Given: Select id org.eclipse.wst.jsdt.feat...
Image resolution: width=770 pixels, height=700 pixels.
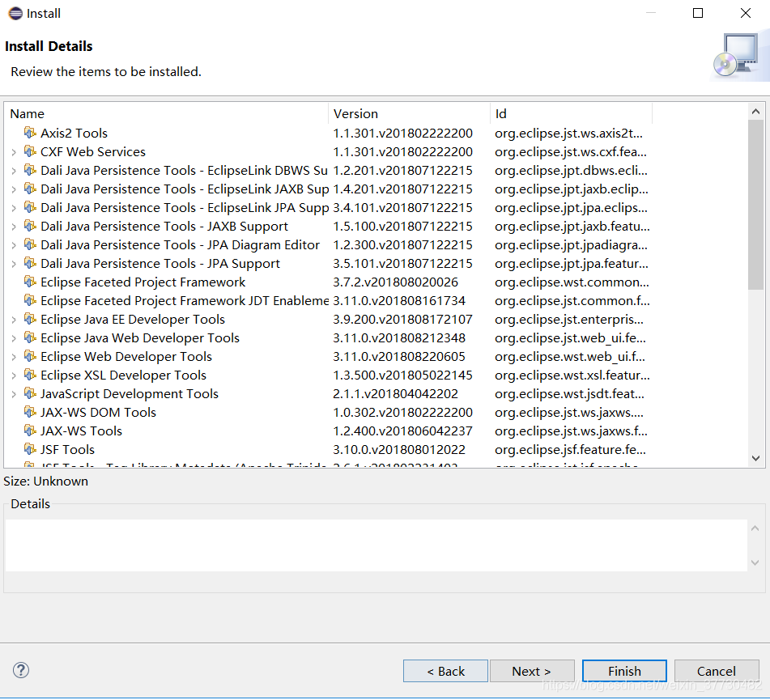Looking at the screenshot, I should [570, 393].
